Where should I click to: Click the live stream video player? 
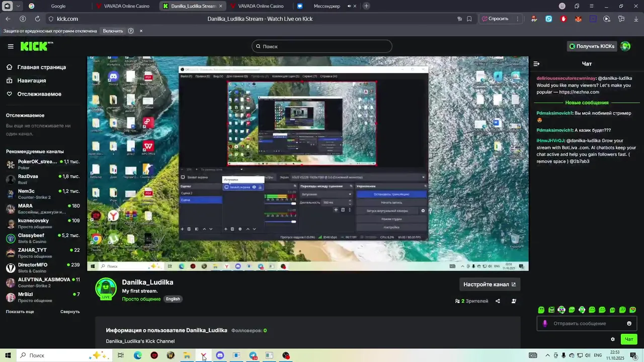[308, 163]
